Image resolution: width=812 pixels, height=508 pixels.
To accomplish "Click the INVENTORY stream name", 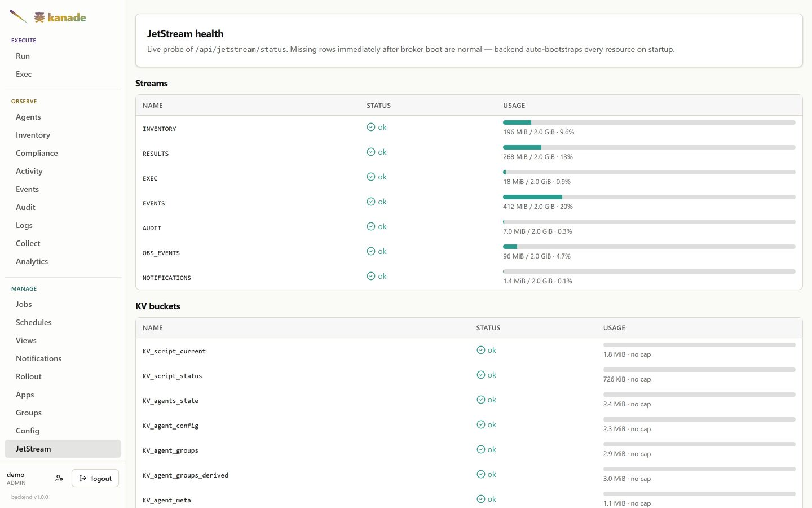I will tap(160, 129).
